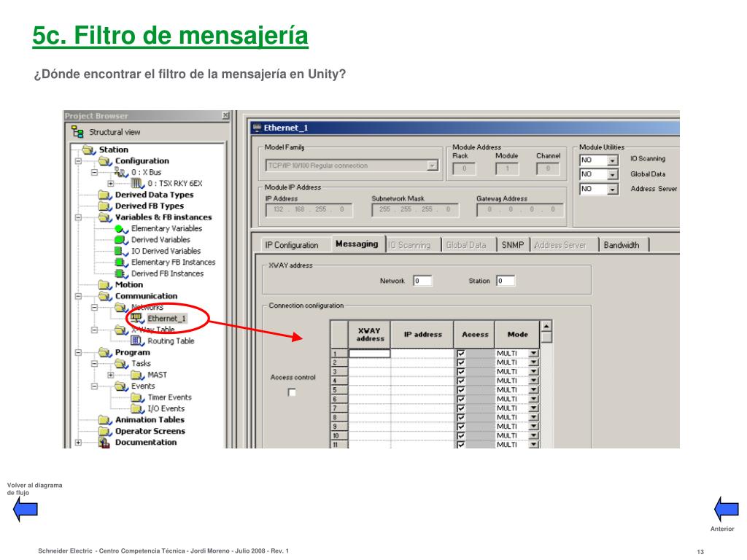
Task: Click the Derived FB Instances icon
Action: click(x=122, y=273)
